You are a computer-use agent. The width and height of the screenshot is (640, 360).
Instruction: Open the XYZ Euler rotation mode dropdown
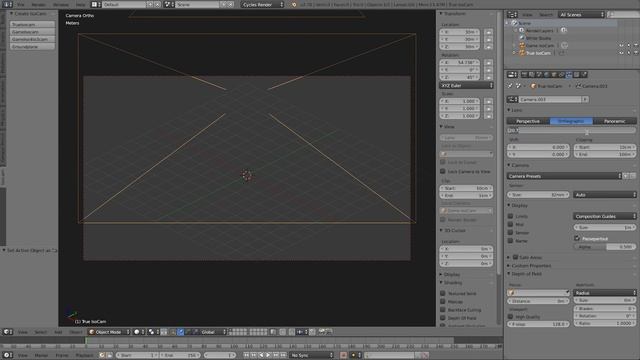coord(467,85)
